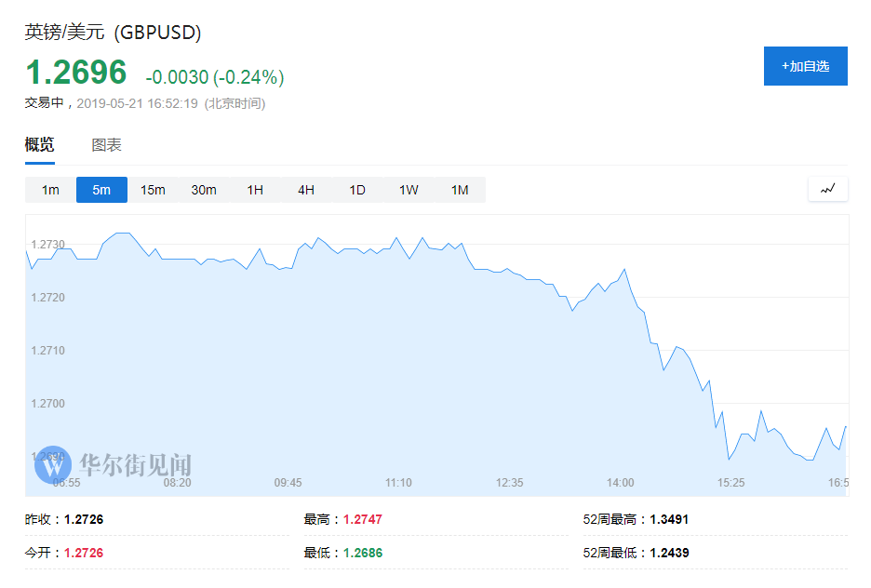Screen dimensions: 871x588
Task: Show the 1W weekly chart
Action: point(409,190)
